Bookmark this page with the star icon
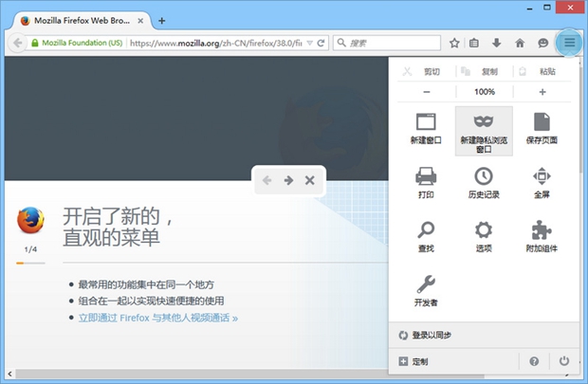Image resolution: width=588 pixels, height=384 pixels. 454,43
